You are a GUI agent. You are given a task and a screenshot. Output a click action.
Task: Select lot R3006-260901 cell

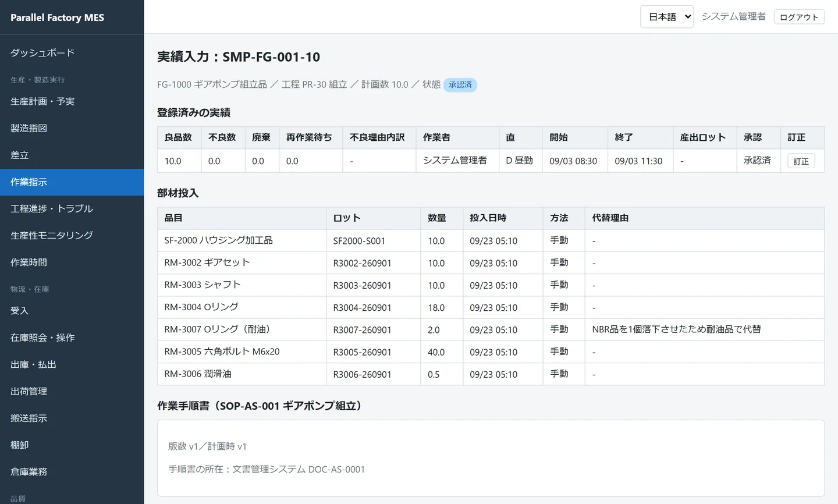[373, 374]
